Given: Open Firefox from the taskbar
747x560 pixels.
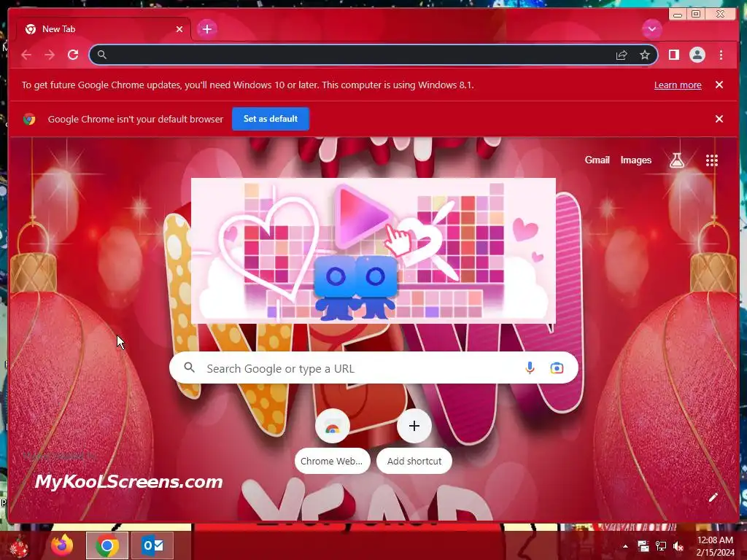Looking at the screenshot, I should pos(63,545).
